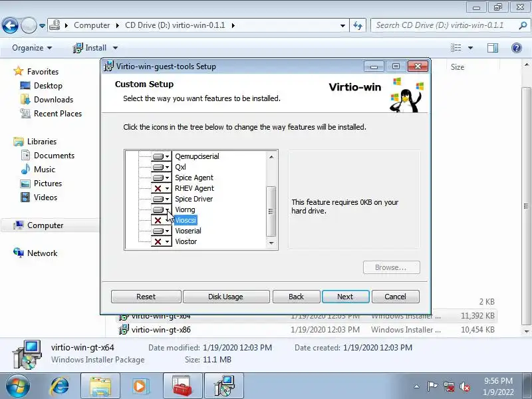Click the Reset button in Setup
Image resolution: width=532 pixels, height=399 pixels.
click(x=146, y=297)
